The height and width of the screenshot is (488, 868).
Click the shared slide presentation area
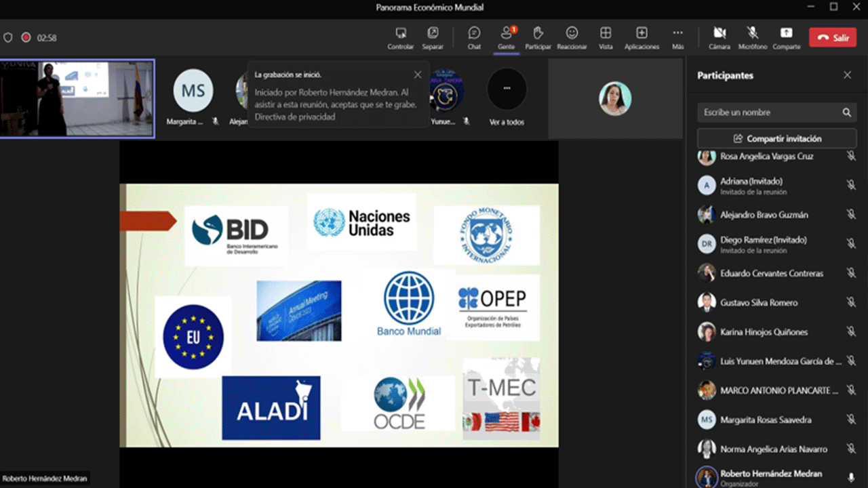(x=339, y=315)
